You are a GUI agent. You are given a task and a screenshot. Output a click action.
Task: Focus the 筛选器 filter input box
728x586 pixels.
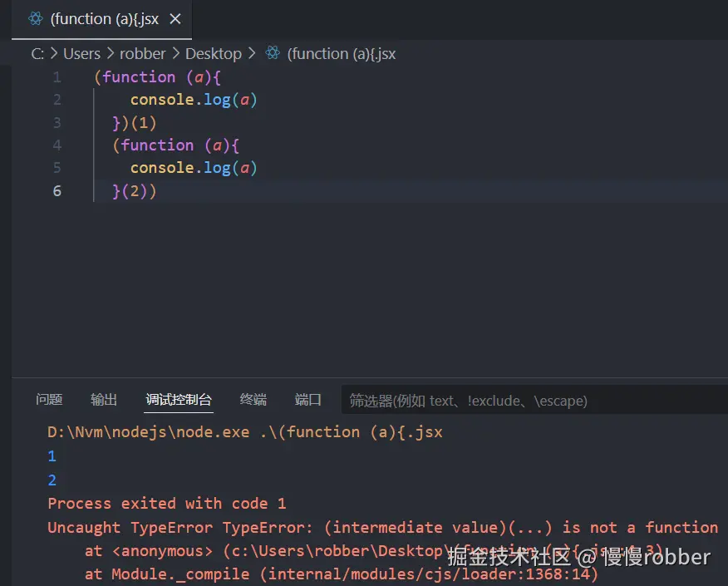(x=532, y=401)
